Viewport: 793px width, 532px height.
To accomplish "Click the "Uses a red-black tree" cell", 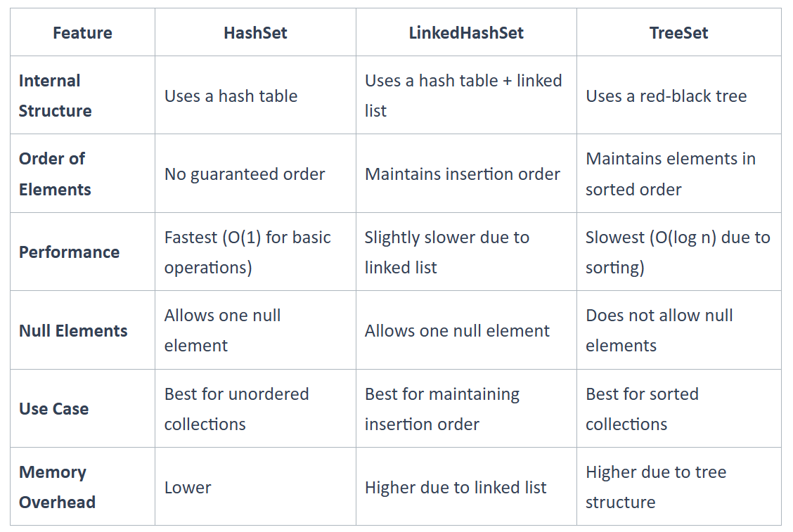I will 666,96.
